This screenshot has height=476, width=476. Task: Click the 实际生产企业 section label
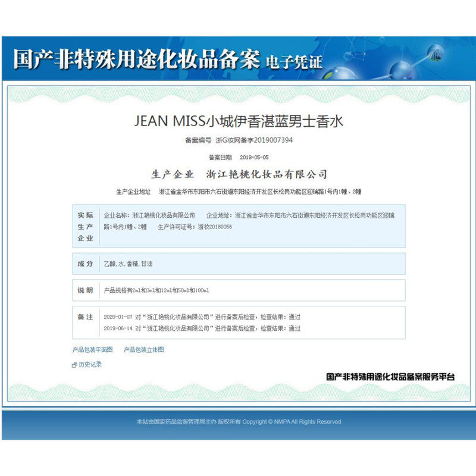pyautogui.click(x=85, y=227)
